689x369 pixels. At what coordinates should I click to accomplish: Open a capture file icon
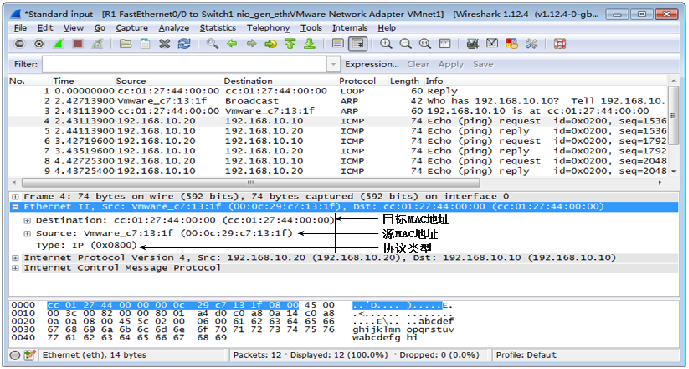point(125,43)
